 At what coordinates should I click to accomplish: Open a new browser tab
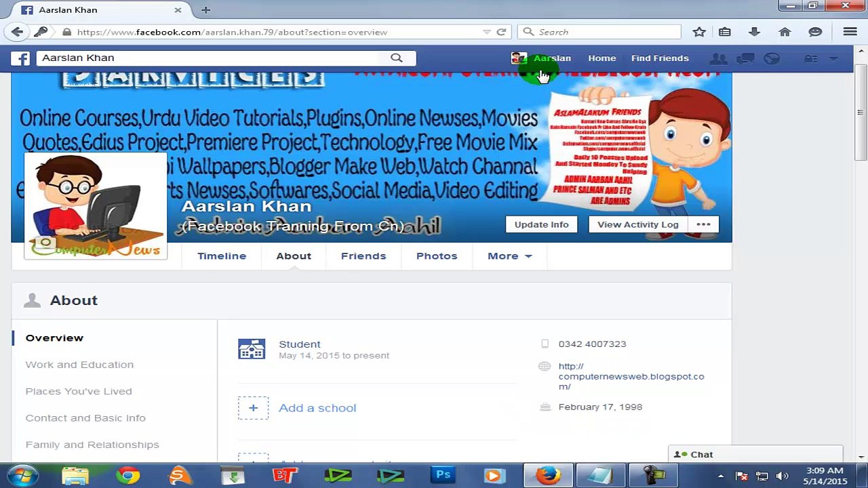(205, 10)
